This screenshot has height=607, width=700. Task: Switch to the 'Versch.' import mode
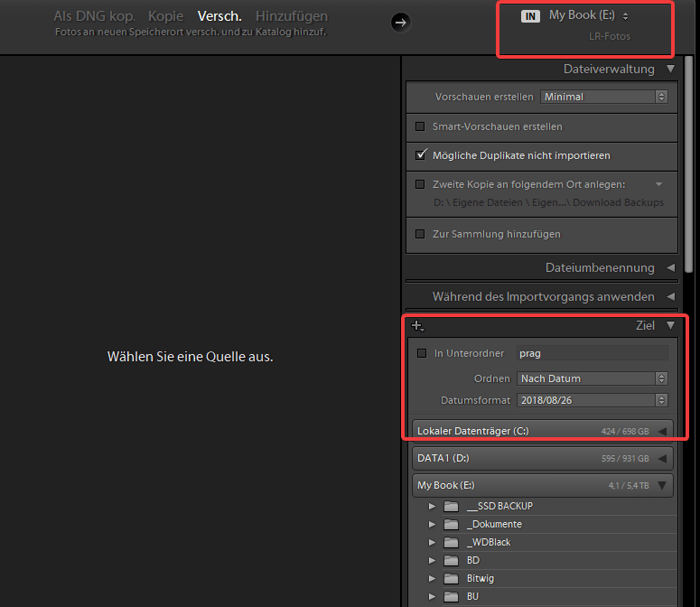click(x=219, y=16)
